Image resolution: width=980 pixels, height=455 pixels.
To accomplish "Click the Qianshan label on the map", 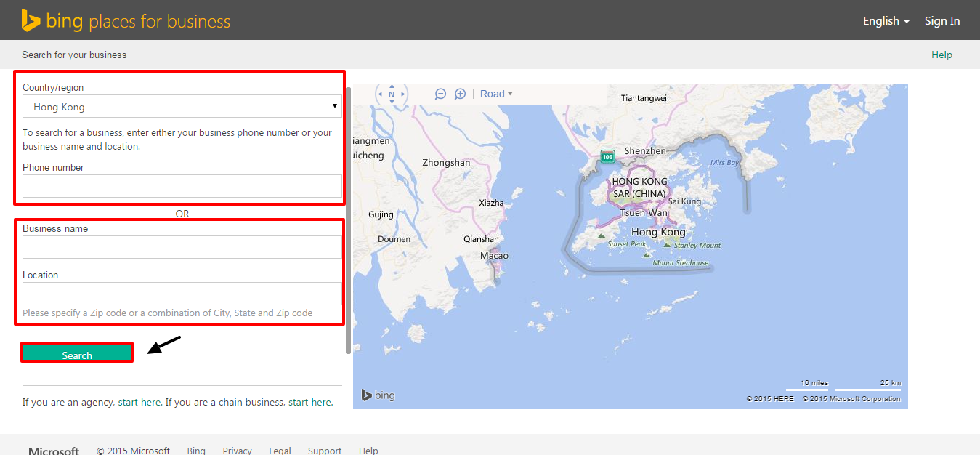I will pos(482,239).
